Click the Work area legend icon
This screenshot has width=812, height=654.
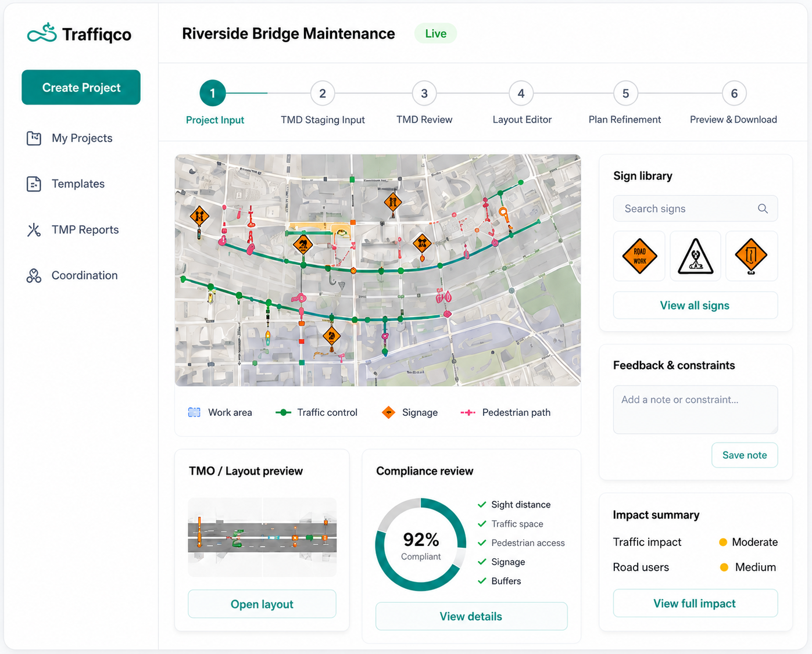click(194, 412)
